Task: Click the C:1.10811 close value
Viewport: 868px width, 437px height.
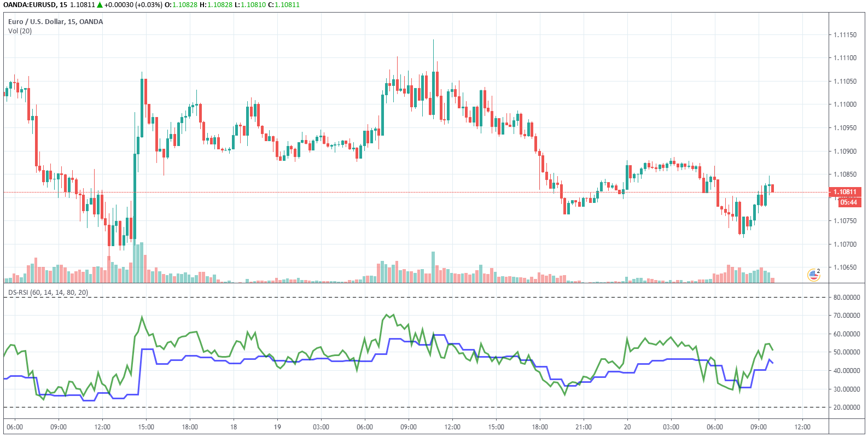Action: click(x=284, y=5)
